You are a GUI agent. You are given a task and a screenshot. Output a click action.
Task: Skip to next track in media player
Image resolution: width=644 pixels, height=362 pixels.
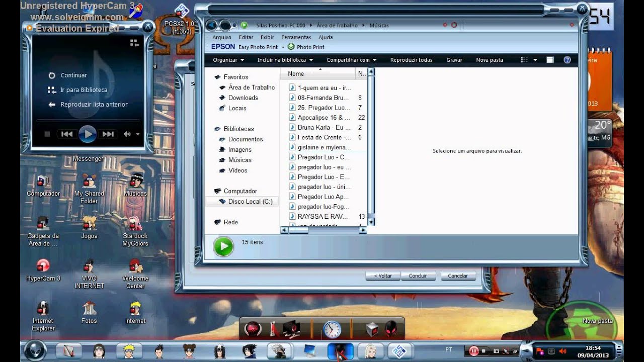[x=108, y=134]
